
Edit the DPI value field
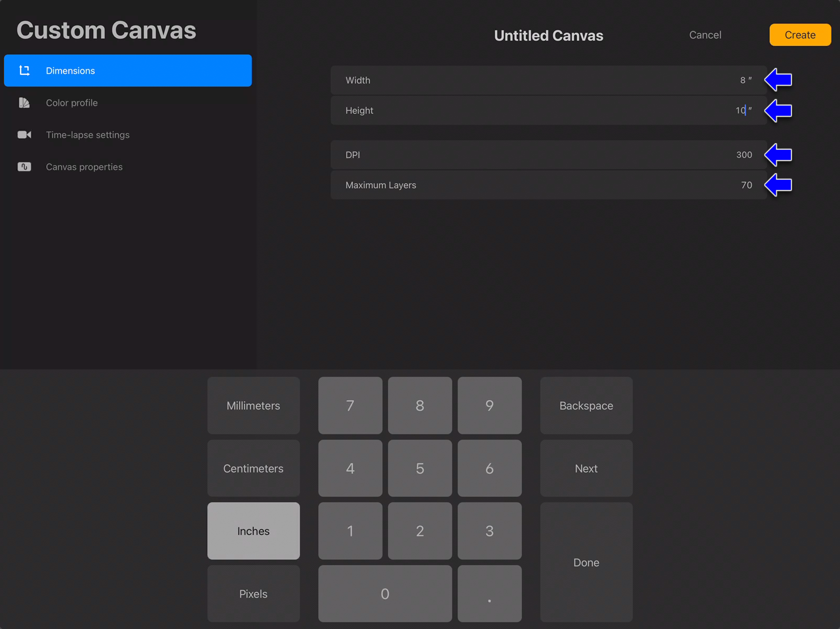(x=548, y=155)
